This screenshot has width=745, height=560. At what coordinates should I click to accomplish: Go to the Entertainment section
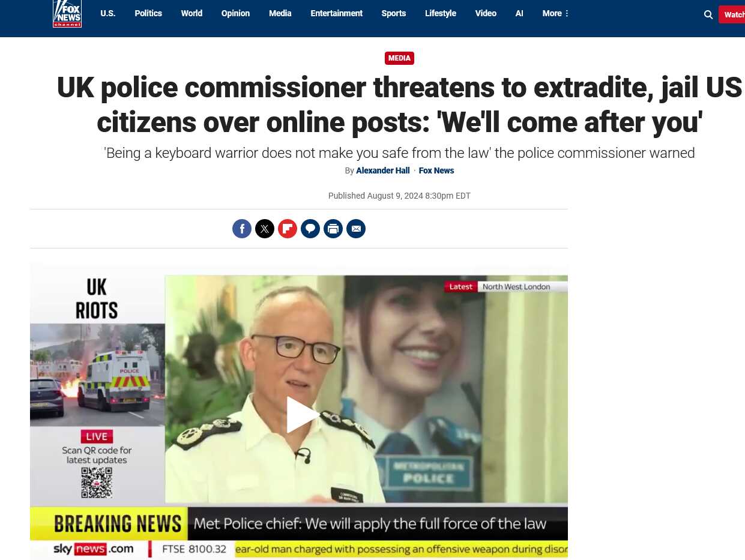[x=336, y=13]
